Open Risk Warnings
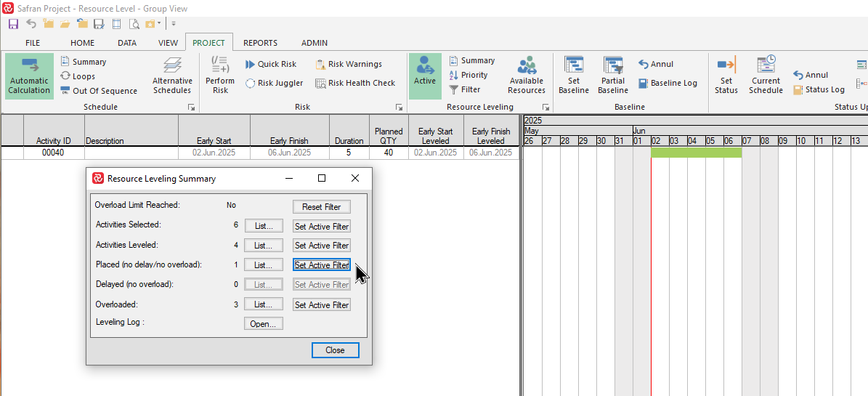 point(349,64)
